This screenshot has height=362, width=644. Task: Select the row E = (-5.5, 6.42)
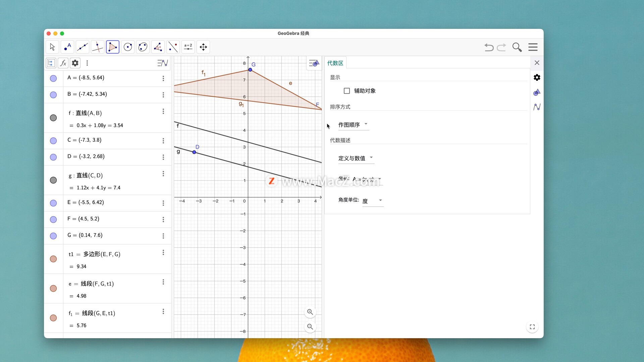pos(108,203)
